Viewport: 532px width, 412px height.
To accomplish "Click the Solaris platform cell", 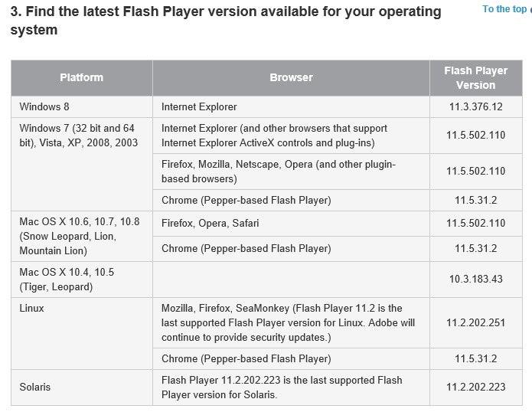I will tap(82, 387).
